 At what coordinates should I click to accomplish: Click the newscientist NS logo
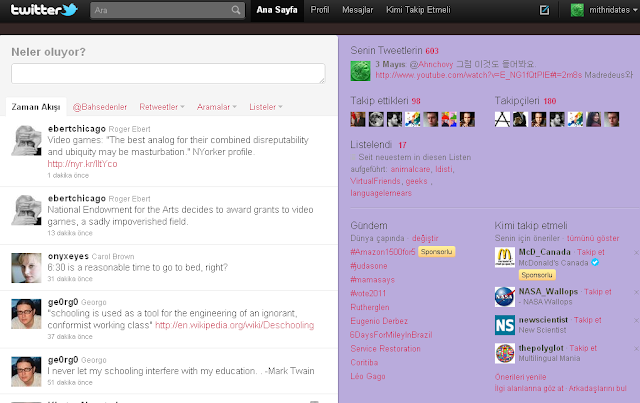click(x=504, y=325)
